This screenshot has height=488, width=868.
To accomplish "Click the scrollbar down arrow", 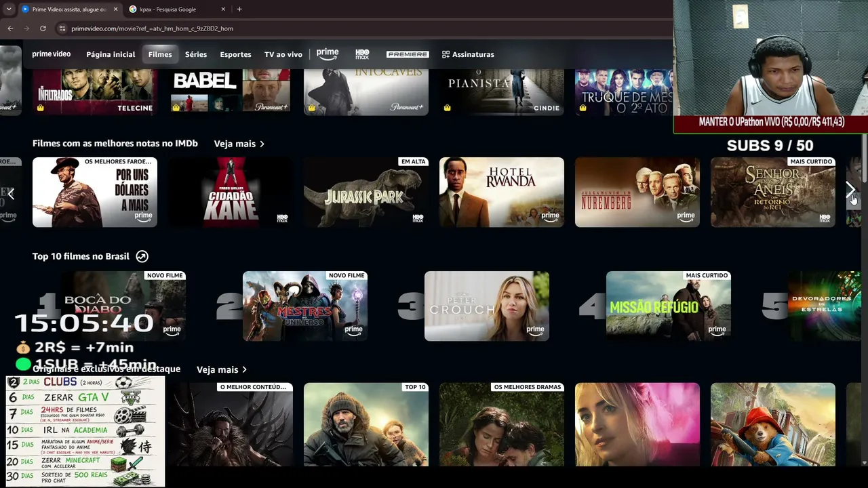I will click(x=864, y=463).
